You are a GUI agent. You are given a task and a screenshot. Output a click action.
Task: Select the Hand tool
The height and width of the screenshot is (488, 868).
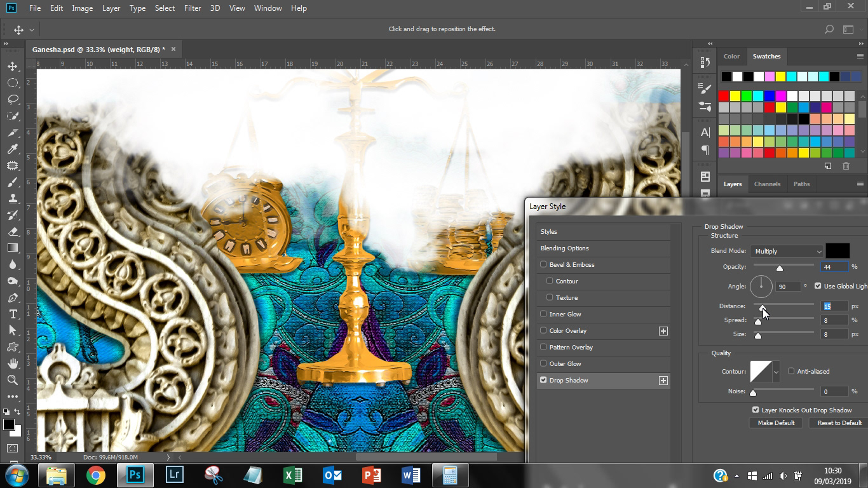click(x=13, y=364)
